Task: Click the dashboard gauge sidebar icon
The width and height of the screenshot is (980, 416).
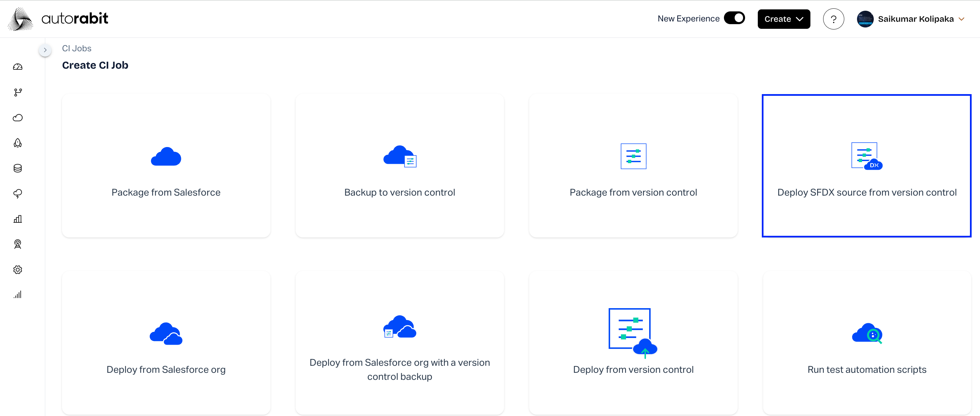Action: click(17, 67)
